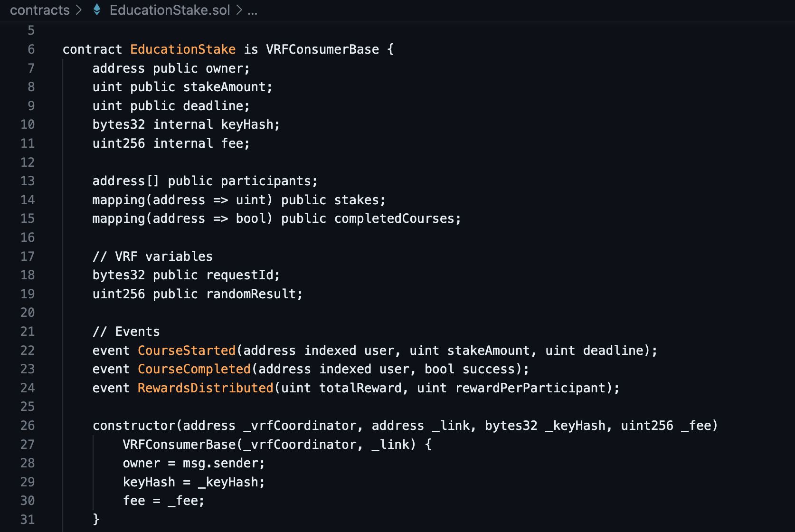Click the constructor keyword
The width and height of the screenshot is (795, 532).
point(134,426)
